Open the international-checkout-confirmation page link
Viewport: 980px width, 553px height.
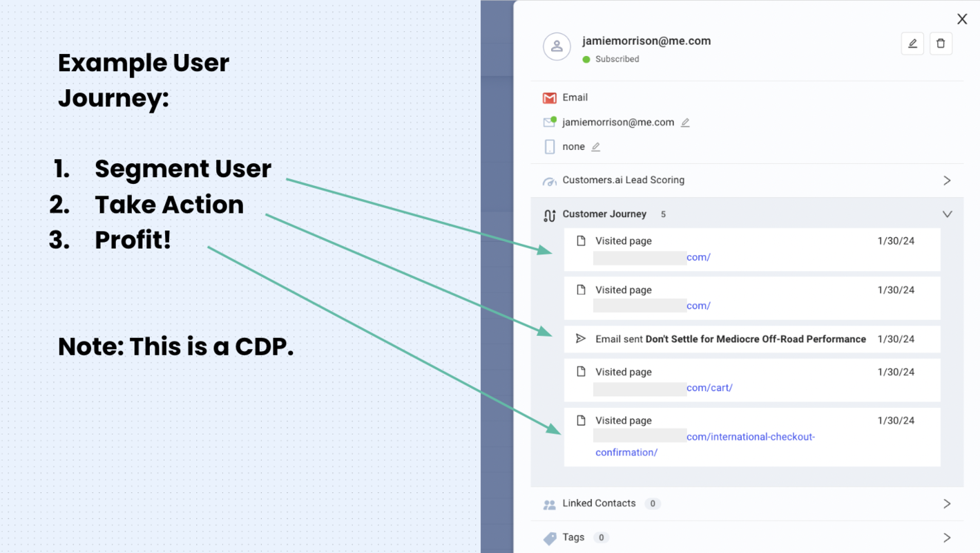click(x=751, y=436)
